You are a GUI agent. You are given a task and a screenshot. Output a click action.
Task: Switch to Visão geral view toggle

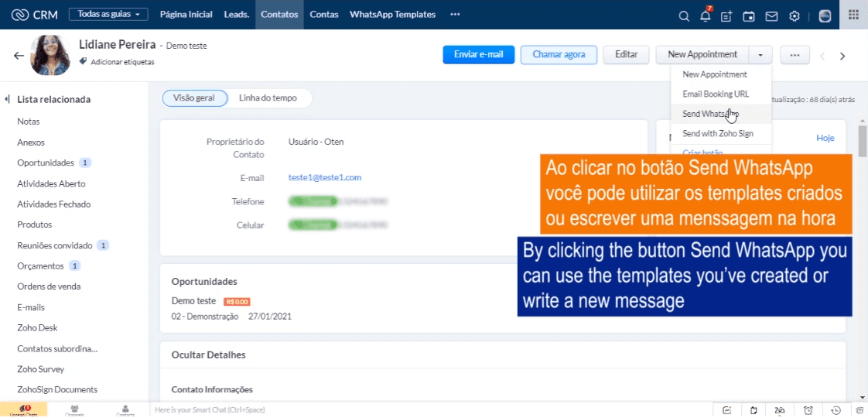click(194, 98)
